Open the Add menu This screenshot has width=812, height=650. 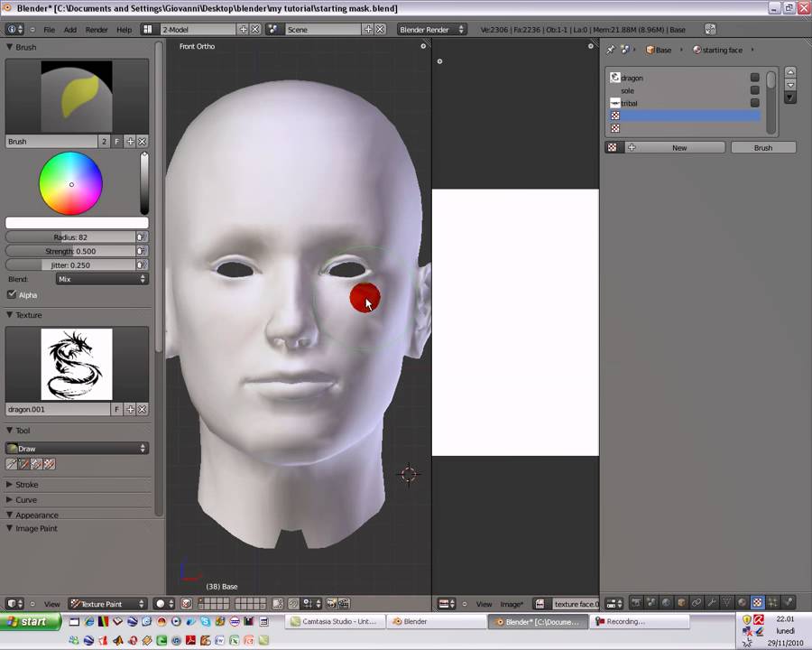(x=69, y=30)
